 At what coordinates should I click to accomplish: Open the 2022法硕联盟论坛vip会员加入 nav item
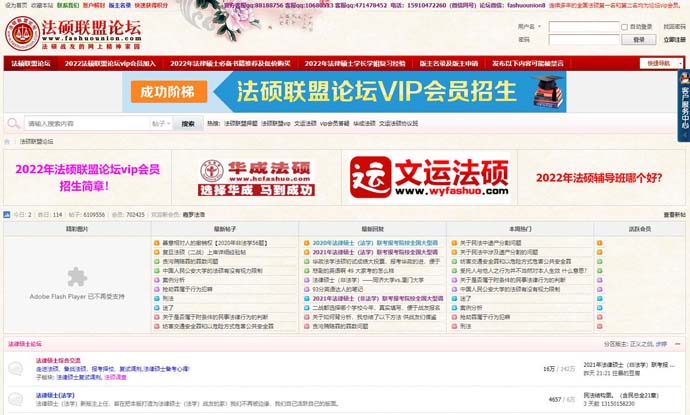(x=110, y=63)
